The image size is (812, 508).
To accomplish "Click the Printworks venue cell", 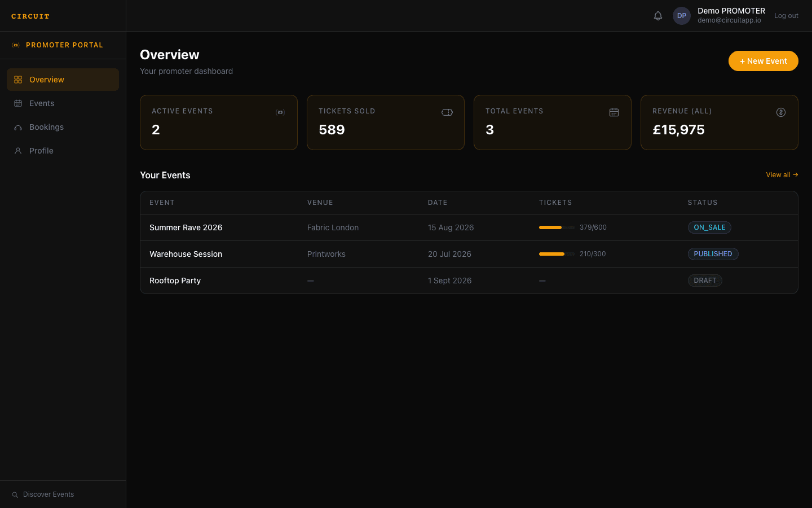I will click(x=326, y=254).
